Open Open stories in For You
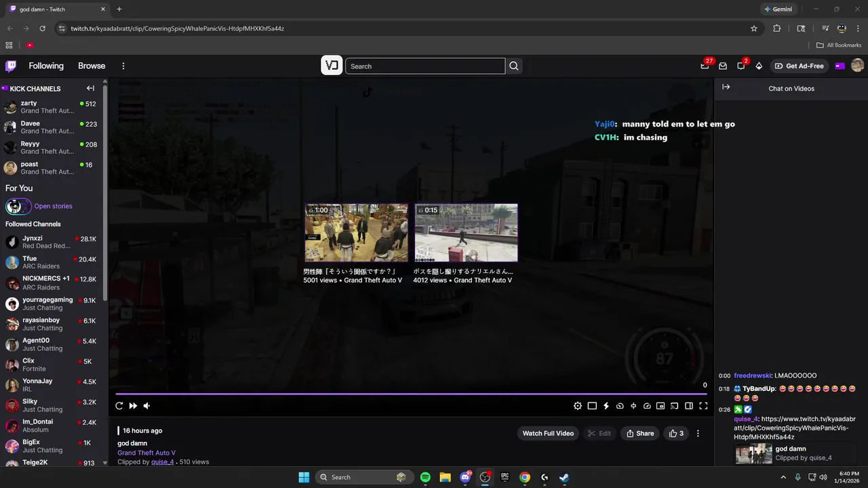Image resolution: width=868 pixels, height=488 pixels. (53, 206)
